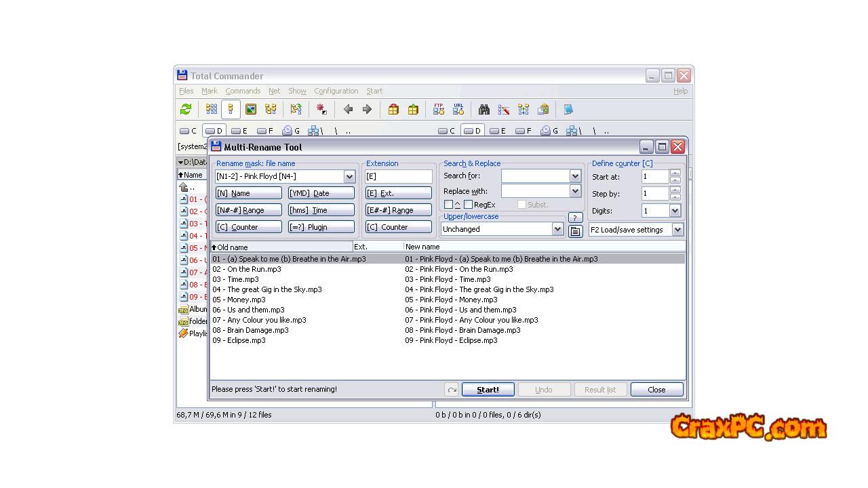This screenshot has width=868, height=488.
Task: Select drive E in the left panel
Action: tap(240, 131)
